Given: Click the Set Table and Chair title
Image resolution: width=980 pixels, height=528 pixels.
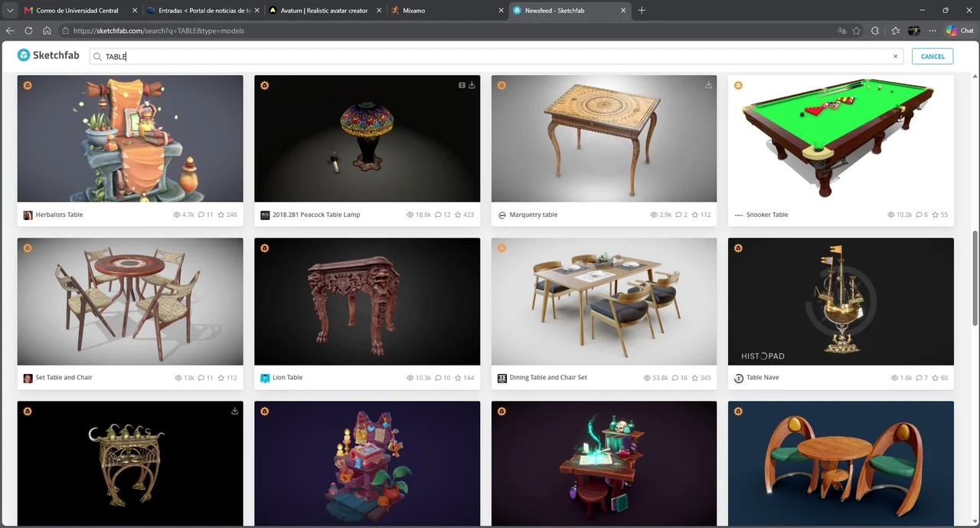Looking at the screenshot, I should [64, 377].
